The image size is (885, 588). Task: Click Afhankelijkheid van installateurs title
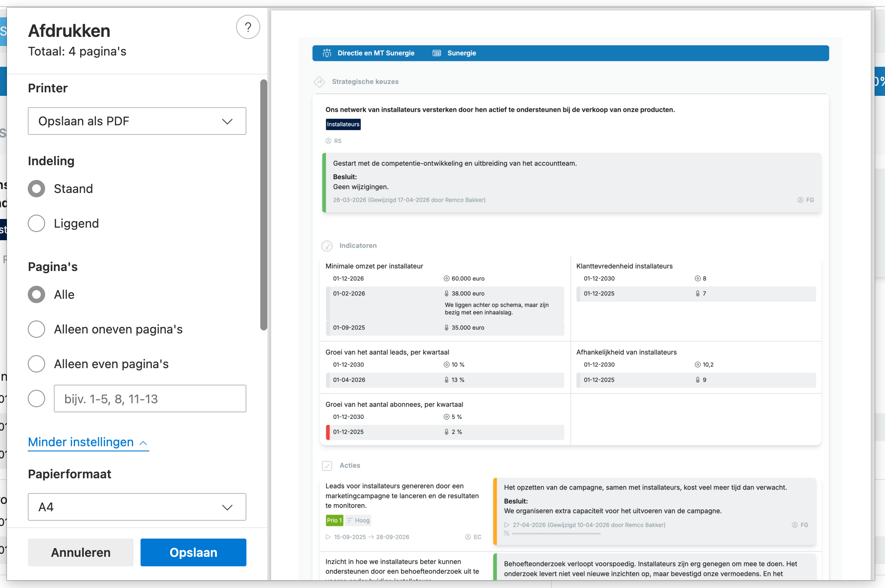626,353
